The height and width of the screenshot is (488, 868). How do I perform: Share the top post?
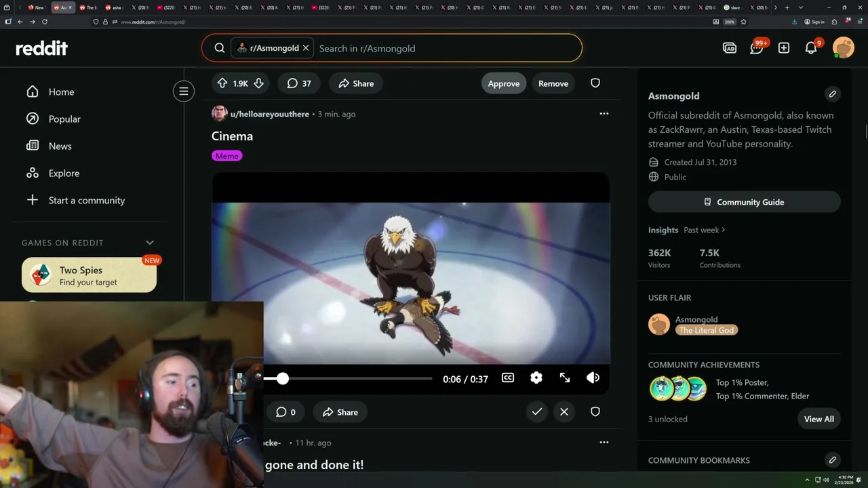[357, 83]
